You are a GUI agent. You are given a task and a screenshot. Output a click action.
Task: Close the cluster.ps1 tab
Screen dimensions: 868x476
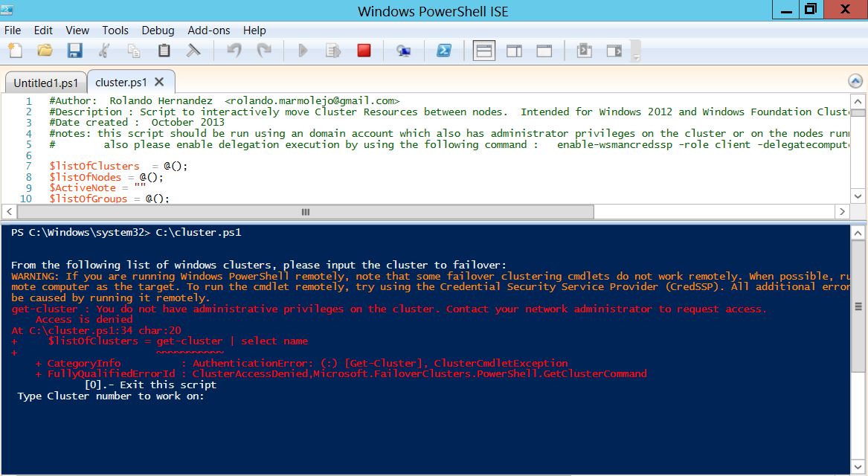pyautogui.click(x=159, y=82)
